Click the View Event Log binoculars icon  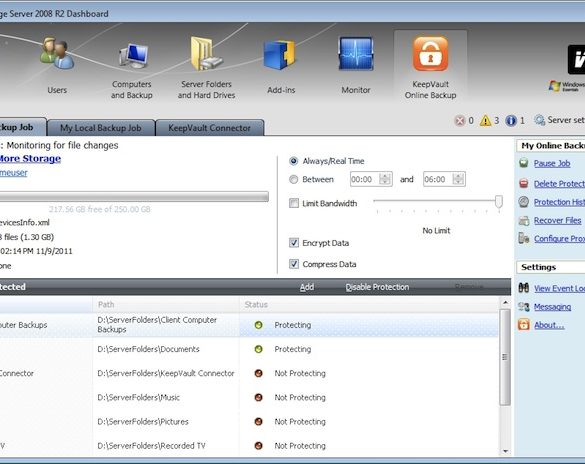pyautogui.click(x=524, y=288)
